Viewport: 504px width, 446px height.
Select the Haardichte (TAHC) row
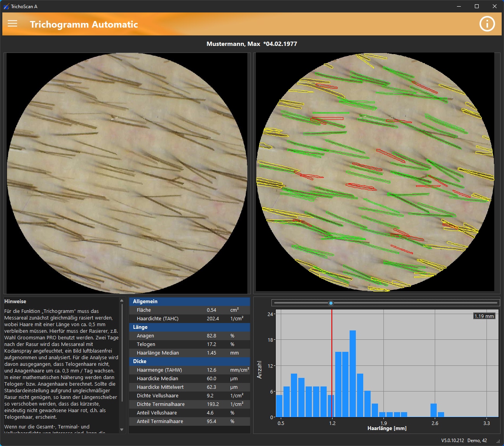coord(189,319)
